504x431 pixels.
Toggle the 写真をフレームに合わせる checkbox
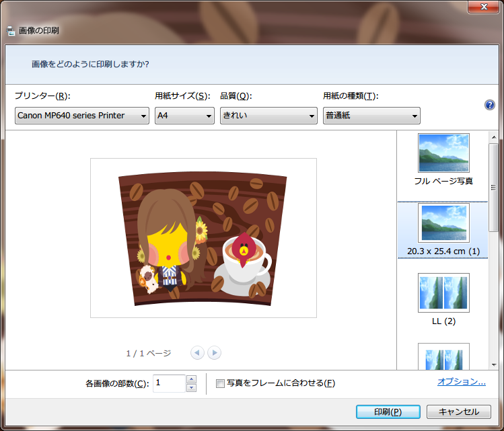pyautogui.click(x=220, y=383)
